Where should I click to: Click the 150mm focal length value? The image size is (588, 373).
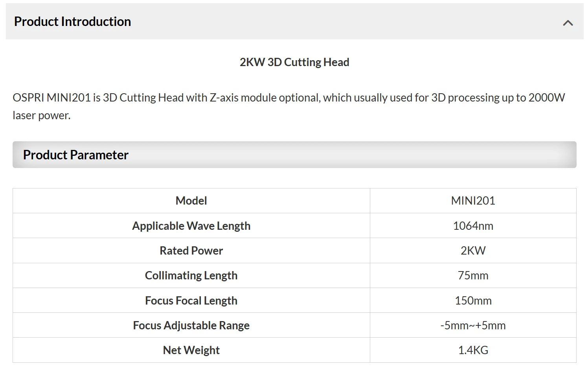(473, 301)
